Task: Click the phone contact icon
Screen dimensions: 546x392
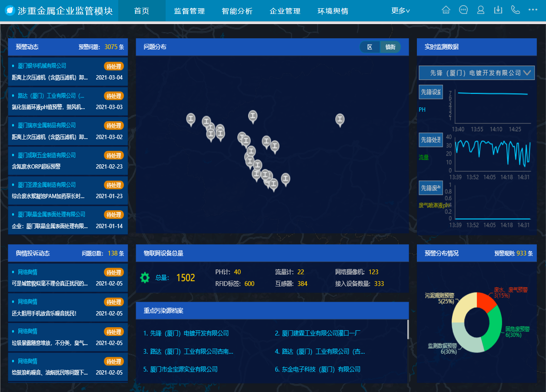Action: 516,10
